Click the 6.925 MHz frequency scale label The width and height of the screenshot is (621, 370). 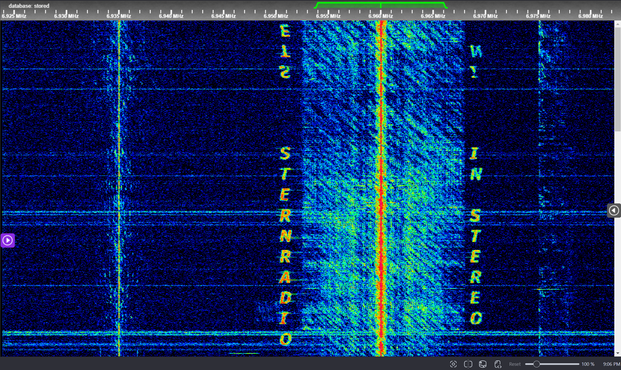coord(14,16)
